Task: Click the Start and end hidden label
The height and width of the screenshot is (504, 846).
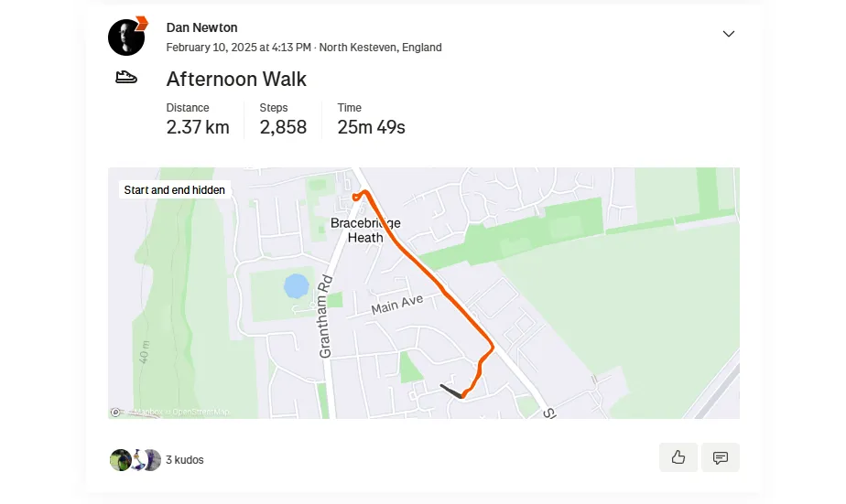Action: 174,189
